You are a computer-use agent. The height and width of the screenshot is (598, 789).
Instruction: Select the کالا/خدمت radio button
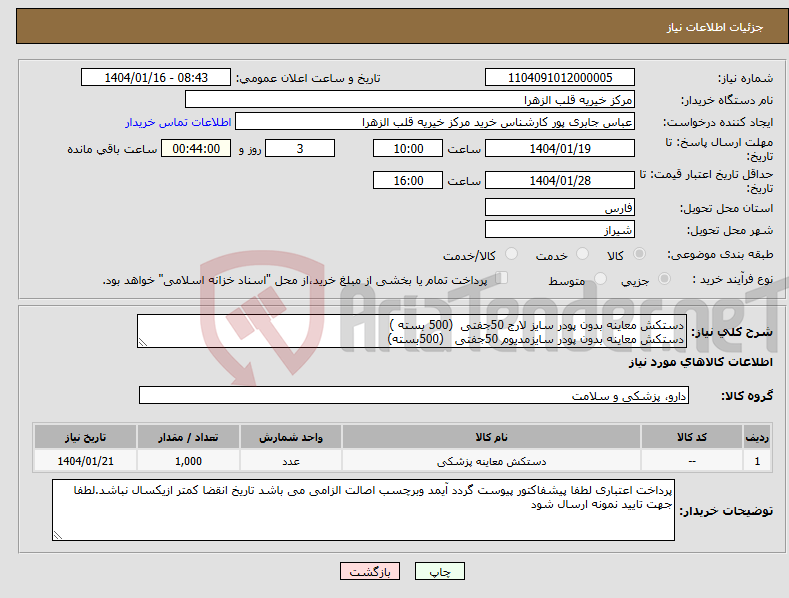[x=511, y=254]
